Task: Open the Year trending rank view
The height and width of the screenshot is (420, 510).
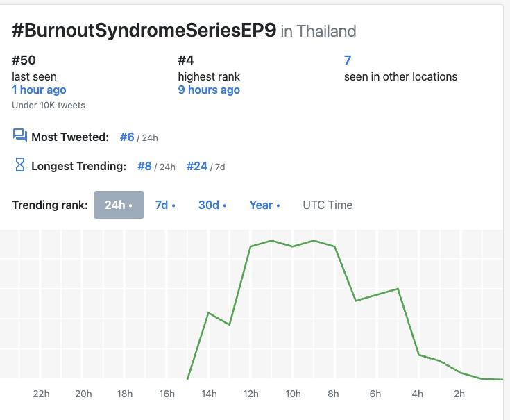Action: click(x=264, y=205)
